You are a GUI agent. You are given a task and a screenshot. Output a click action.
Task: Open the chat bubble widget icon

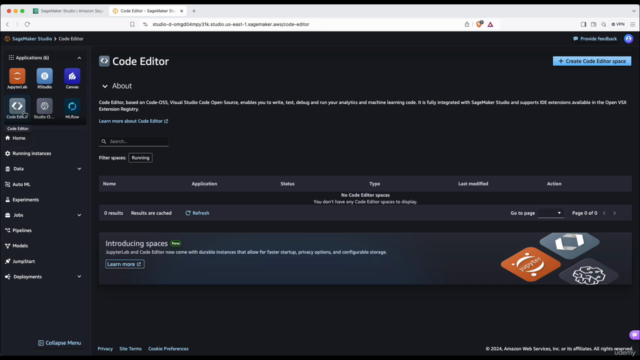pos(634,335)
